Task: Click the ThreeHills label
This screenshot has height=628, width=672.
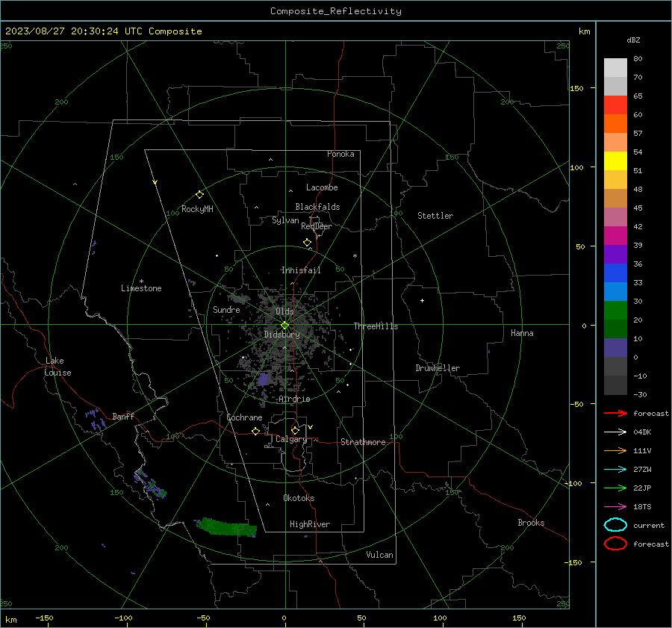Action: (x=376, y=326)
